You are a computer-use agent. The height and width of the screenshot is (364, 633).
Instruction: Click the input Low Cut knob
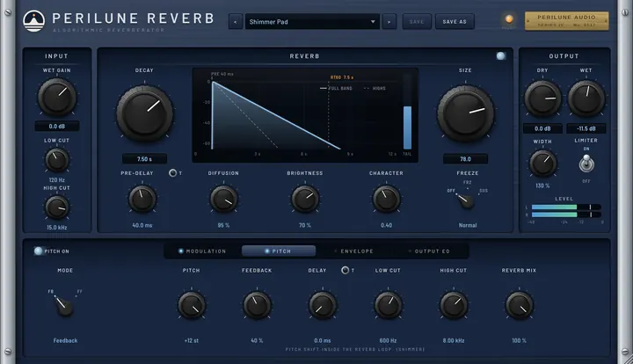[57, 160]
